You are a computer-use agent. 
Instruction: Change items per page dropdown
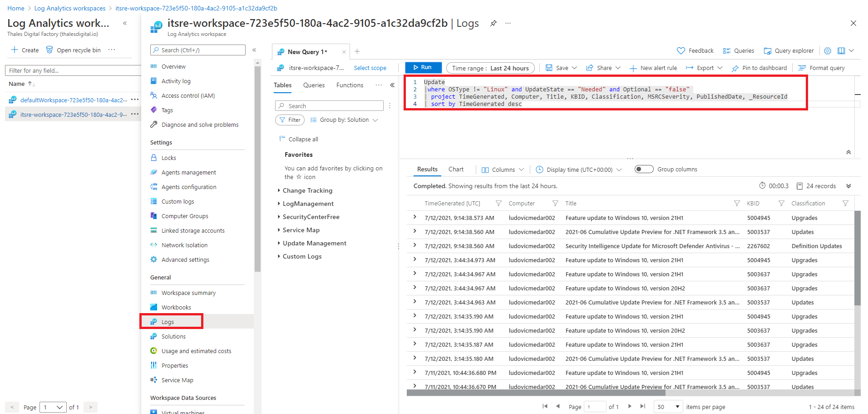click(668, 407)
